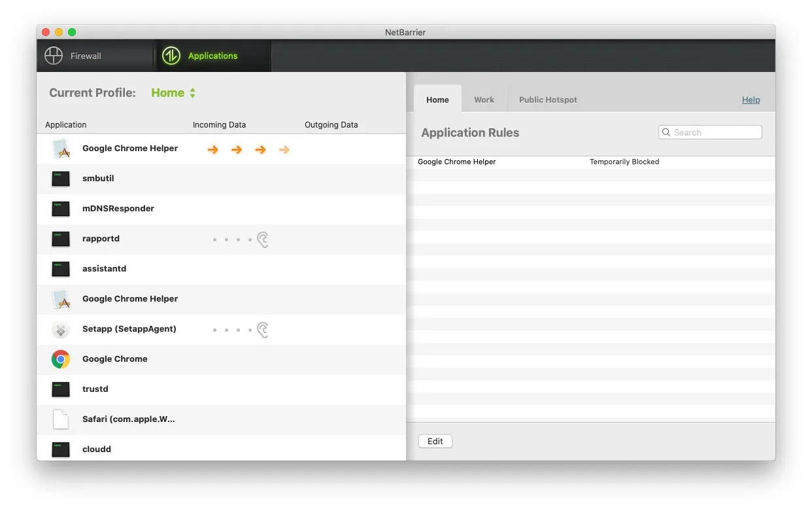Click the Safari blank document icon

[61, 419]
